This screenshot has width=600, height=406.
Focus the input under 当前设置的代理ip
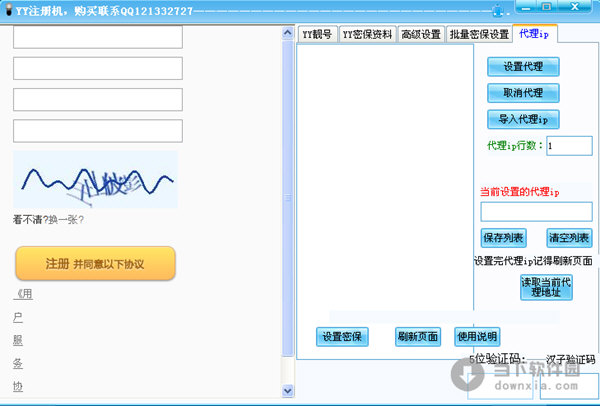coord(536,212)
